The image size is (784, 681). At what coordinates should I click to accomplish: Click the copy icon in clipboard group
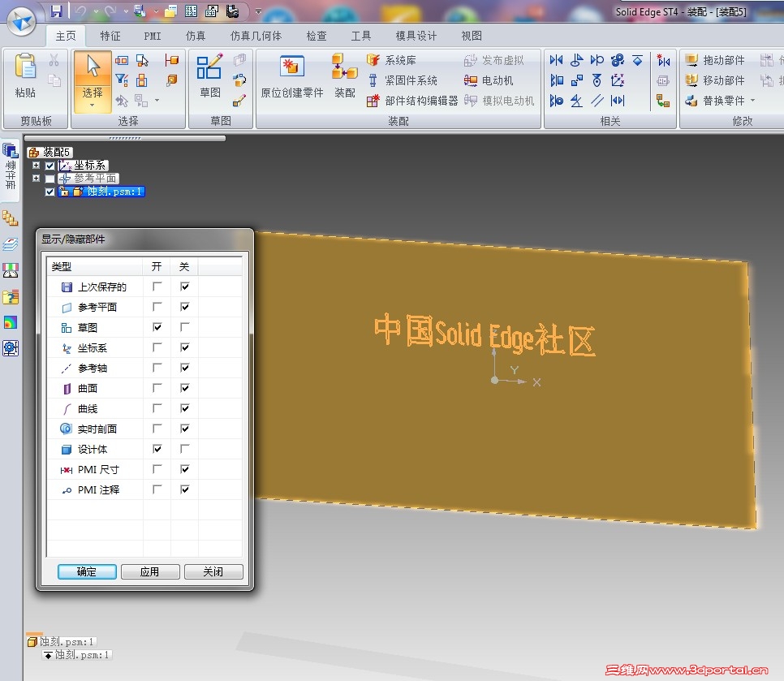(x=54, y=80)
